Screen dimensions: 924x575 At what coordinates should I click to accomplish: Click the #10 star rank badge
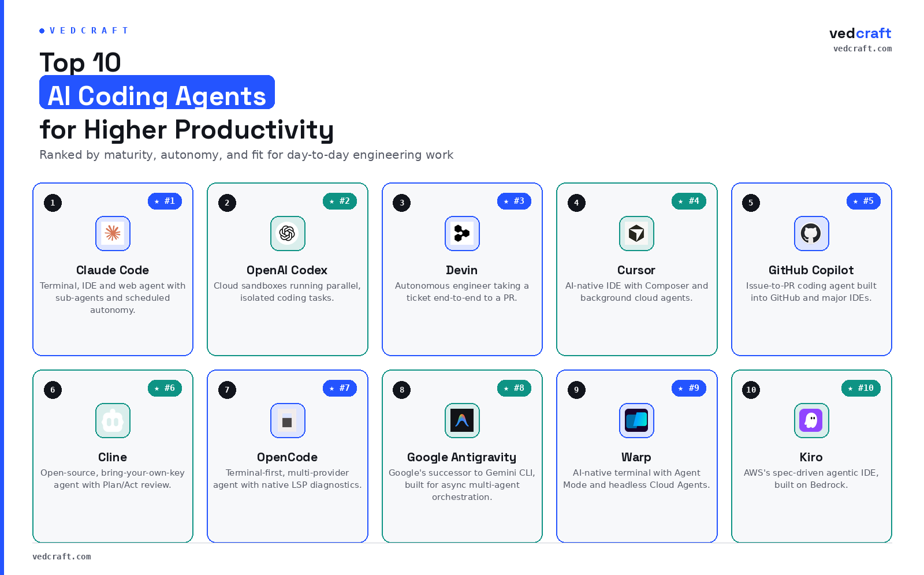point(861,388)
